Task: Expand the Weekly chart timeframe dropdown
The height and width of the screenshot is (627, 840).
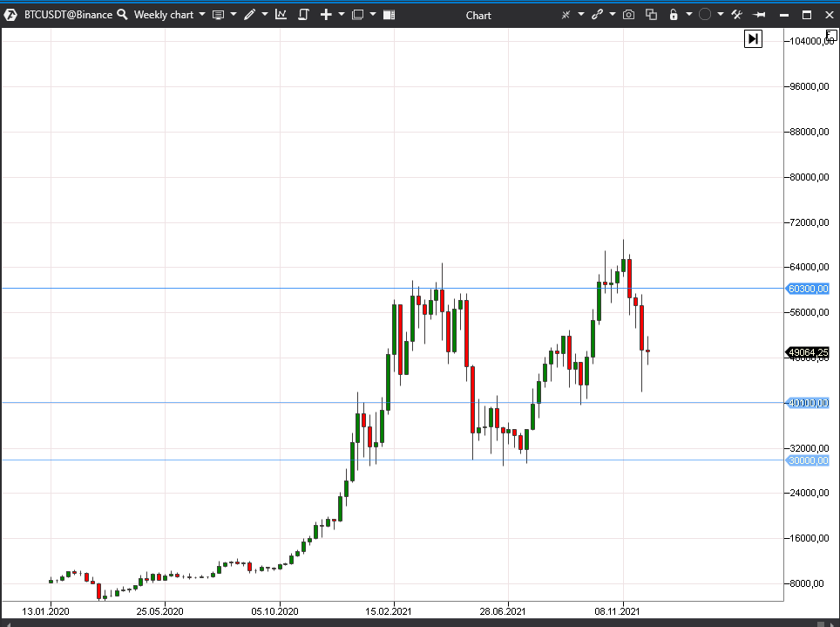Action: click(202, 15)
